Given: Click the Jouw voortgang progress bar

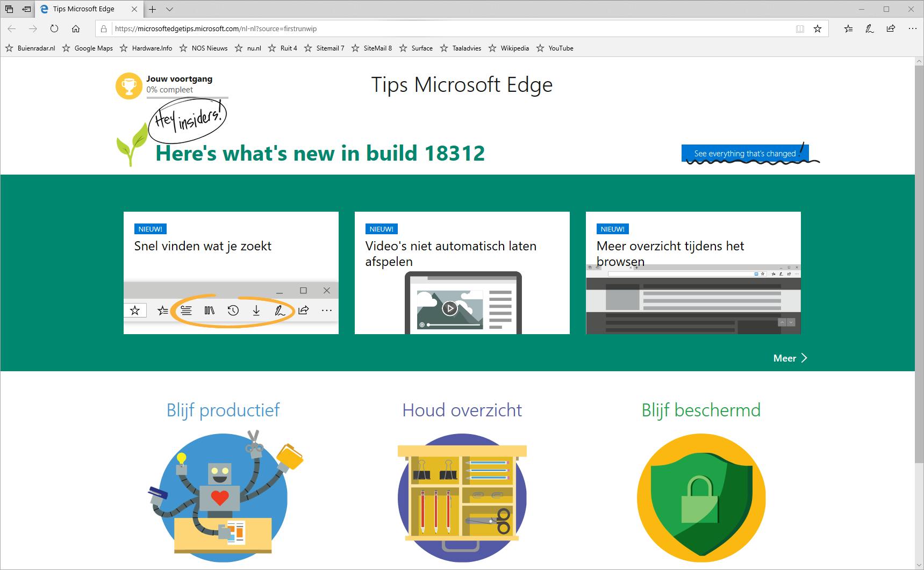Looking at the screenshot, I should pyautogui.click(x=187, y=97).
